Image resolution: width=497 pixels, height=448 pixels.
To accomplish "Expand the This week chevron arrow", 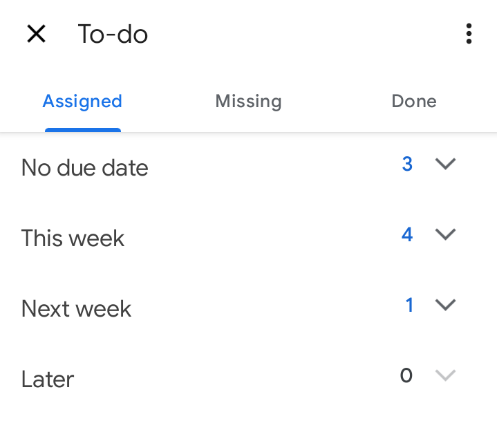I will pos(445,234).
